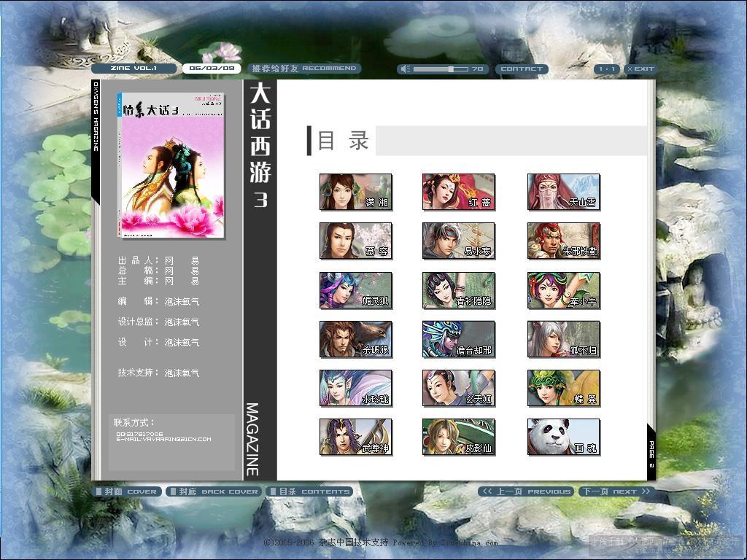Screen dimensions: 747x560
Task: Open the 玄天姬 character thumbnail
Action: [x=459, y=388]
